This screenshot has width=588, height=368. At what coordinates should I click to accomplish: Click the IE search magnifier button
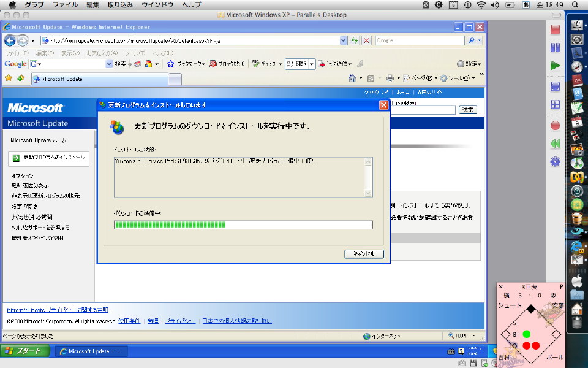[471, 40]
